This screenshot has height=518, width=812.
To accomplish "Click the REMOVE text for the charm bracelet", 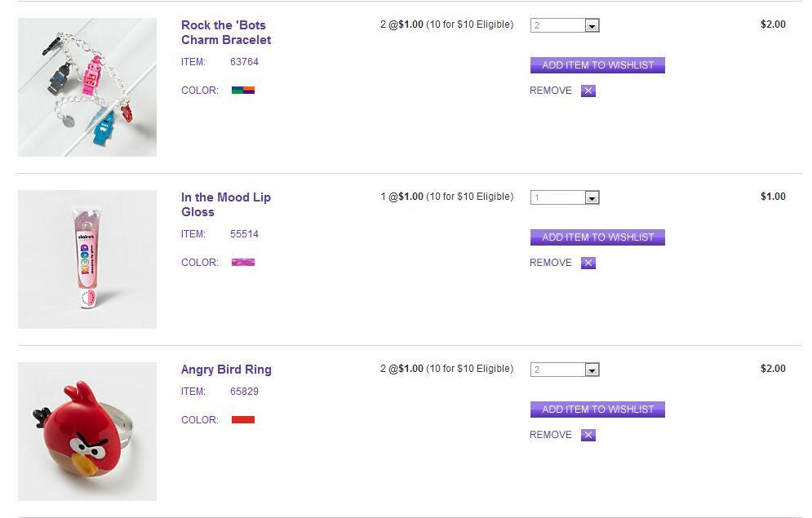I will pos(551,91).
